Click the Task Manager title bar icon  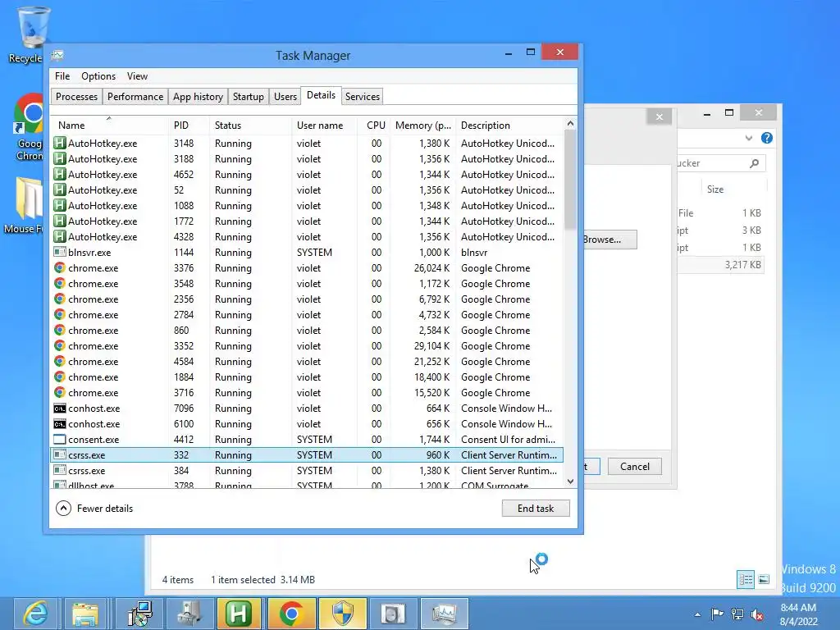pyautogui.click(x=57, y=55)
